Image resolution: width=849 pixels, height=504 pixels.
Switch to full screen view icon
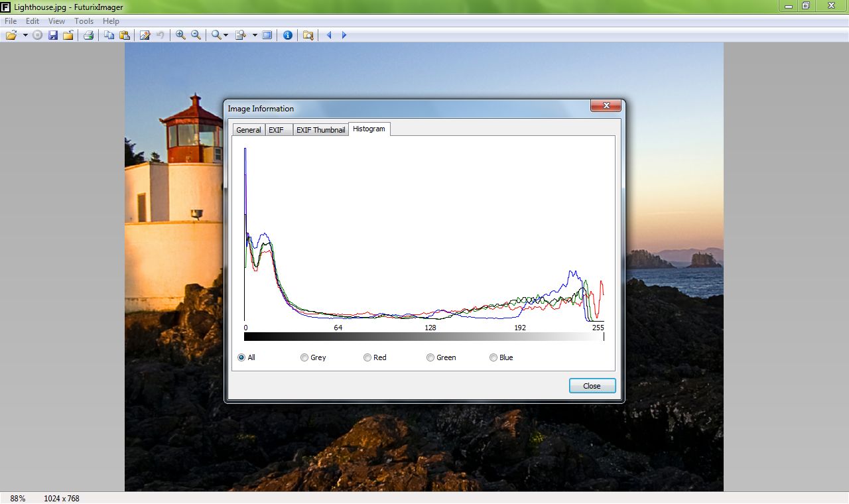(267, 35)
